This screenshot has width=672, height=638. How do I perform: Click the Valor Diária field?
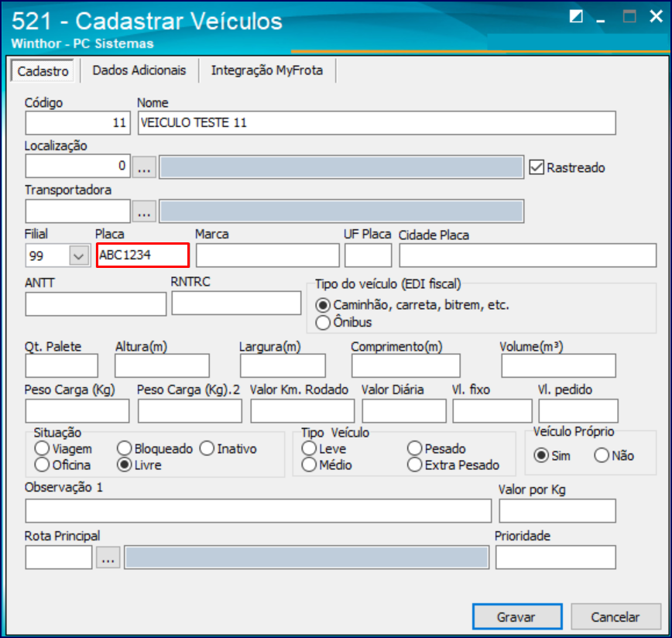point(403,411)
